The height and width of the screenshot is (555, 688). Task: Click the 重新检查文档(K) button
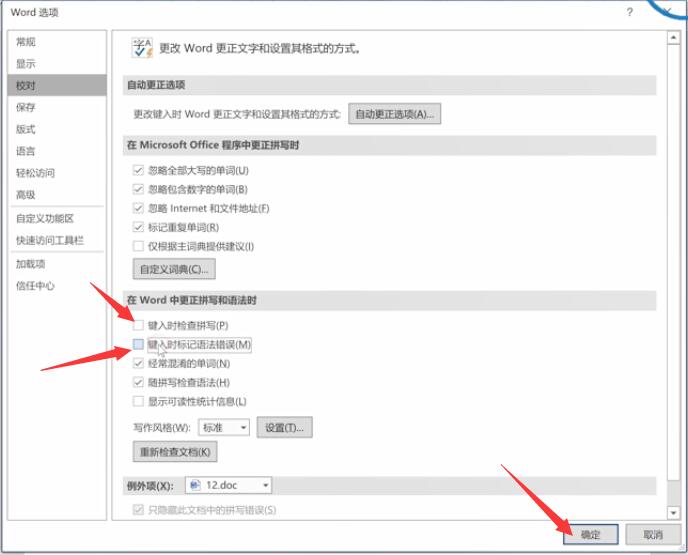pyautogui.click(x=175, y=452)
